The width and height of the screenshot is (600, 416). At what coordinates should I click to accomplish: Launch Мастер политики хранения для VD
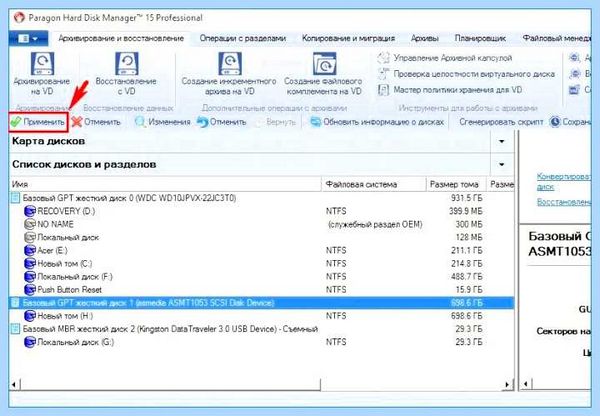coord(450,90)
